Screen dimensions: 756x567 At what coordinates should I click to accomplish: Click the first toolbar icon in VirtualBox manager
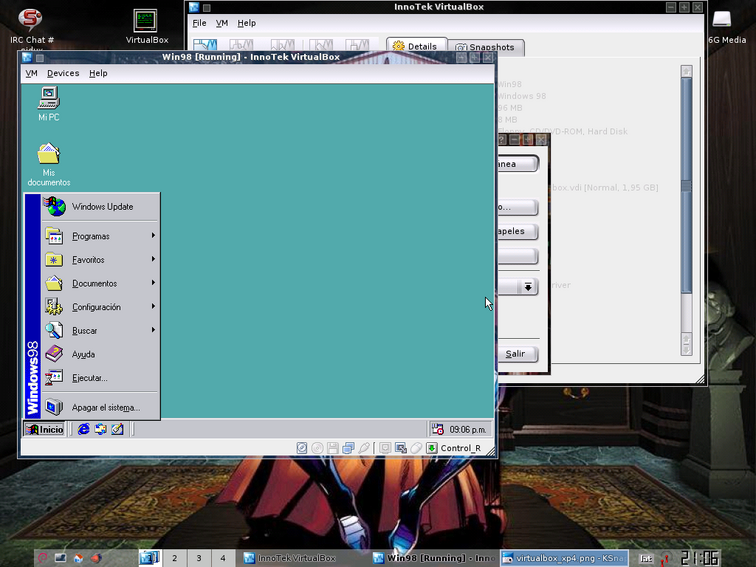pyautogui.click(x=205, y=44)
